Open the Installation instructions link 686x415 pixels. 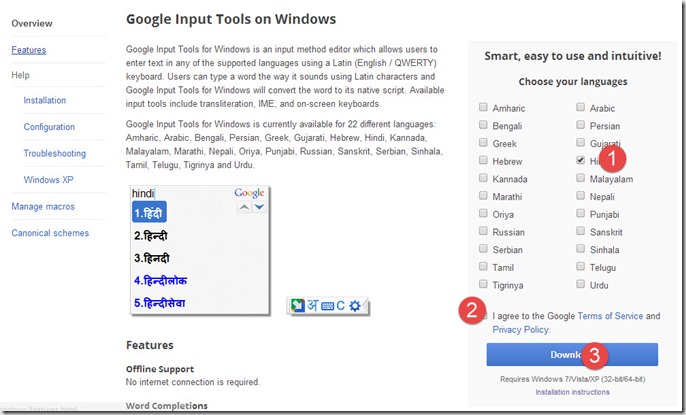[572, 392]
